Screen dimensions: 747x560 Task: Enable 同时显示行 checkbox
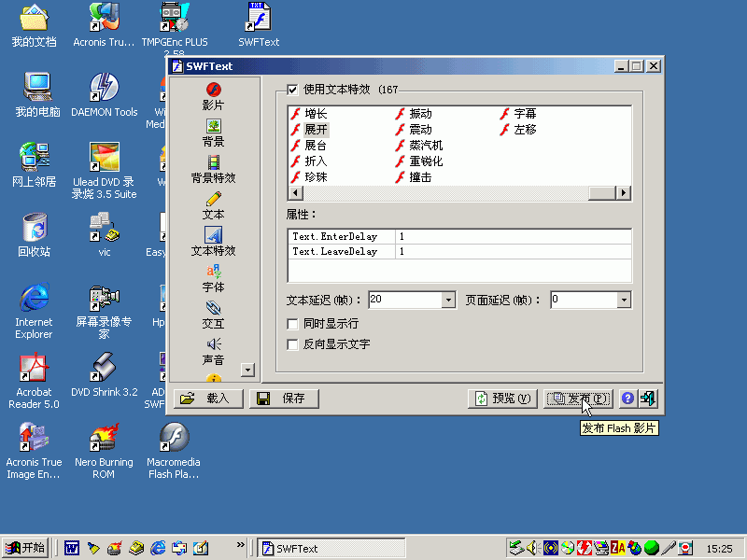(293, 324)
